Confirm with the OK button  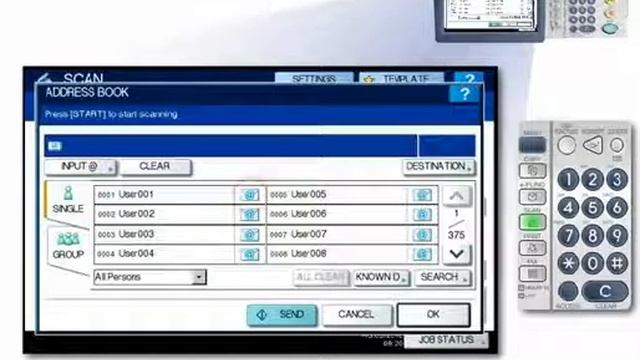click(x=433, y=315)
